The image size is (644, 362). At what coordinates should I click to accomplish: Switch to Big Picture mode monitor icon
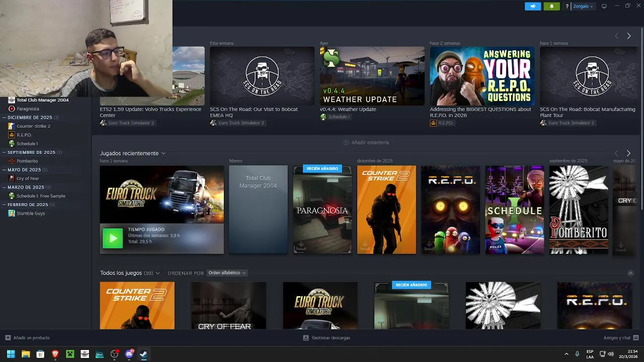[x=604, y=6]
